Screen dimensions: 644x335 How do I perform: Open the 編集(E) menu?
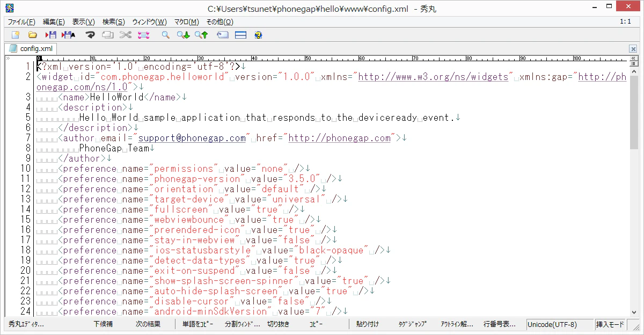(54, 22)
